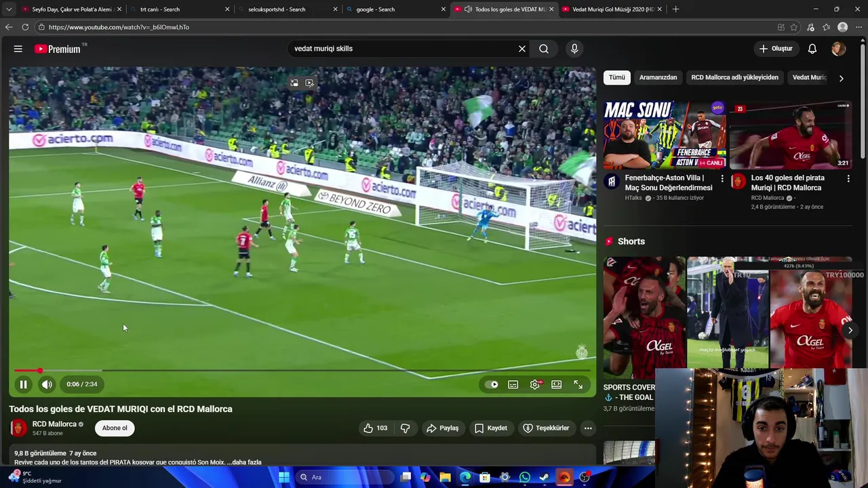Open player settings gear
Screen dimensions: 868x488
click(x=535, y=384)
